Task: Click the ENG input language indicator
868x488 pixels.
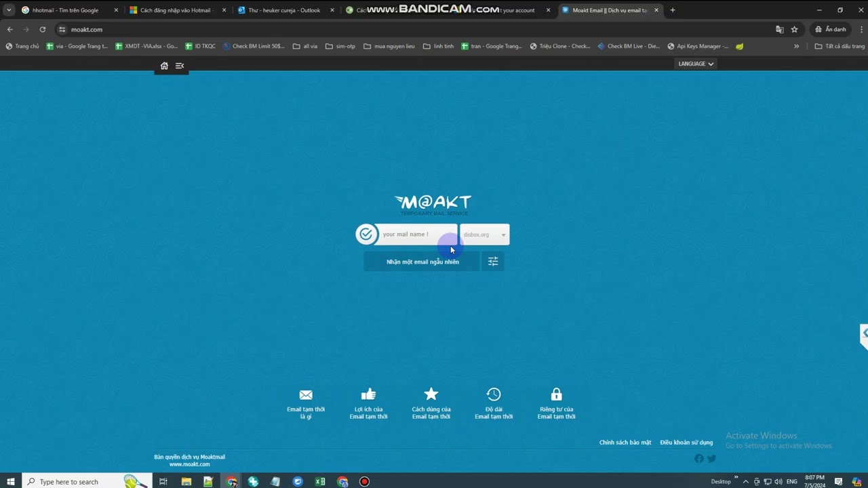Action: coord(791,482)
